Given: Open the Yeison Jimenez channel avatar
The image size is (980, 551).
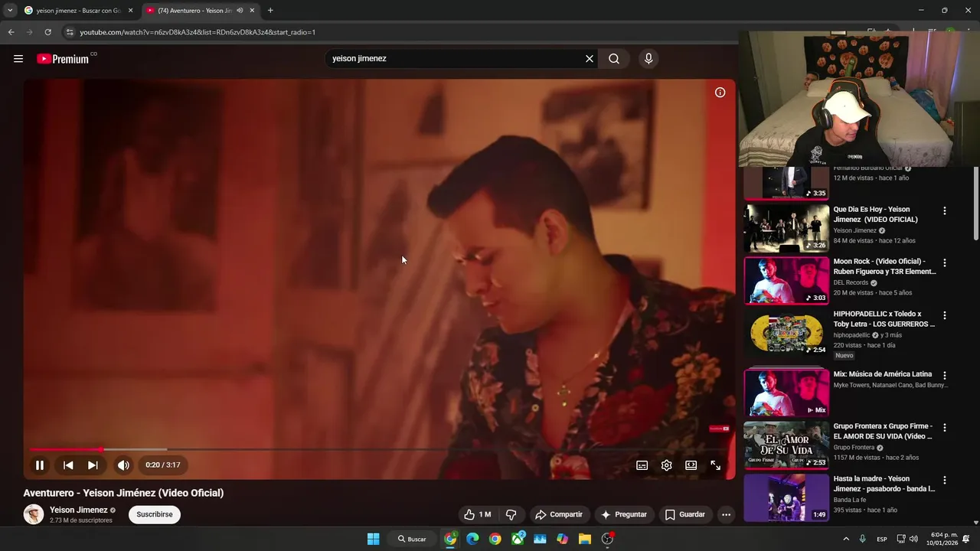Looking at the screenshot, I should [x=34, y=514].
